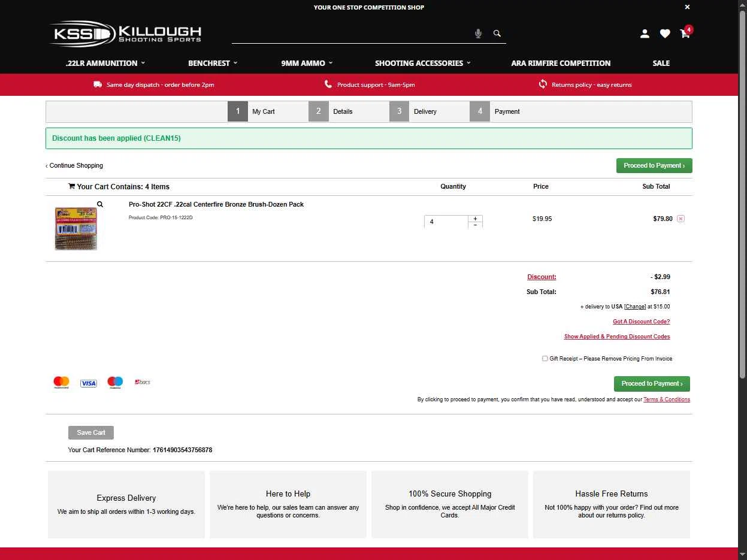Open the Sale menu item
747x560 pixels.
[661, 63]
